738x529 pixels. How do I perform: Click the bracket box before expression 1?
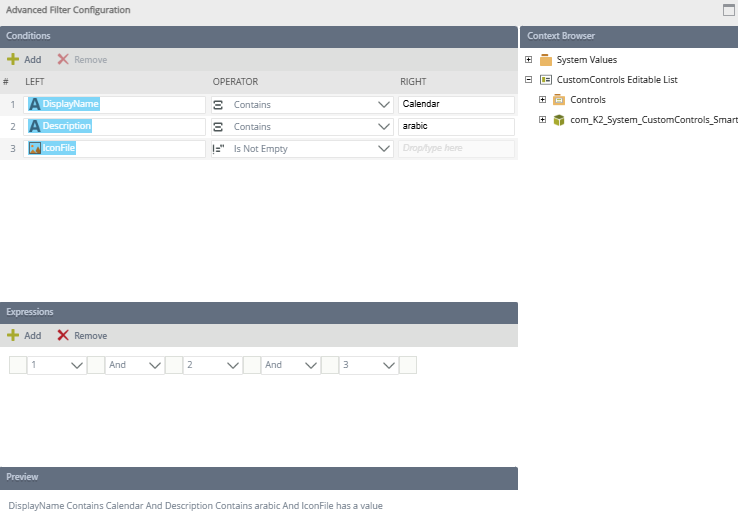point(18,365)
